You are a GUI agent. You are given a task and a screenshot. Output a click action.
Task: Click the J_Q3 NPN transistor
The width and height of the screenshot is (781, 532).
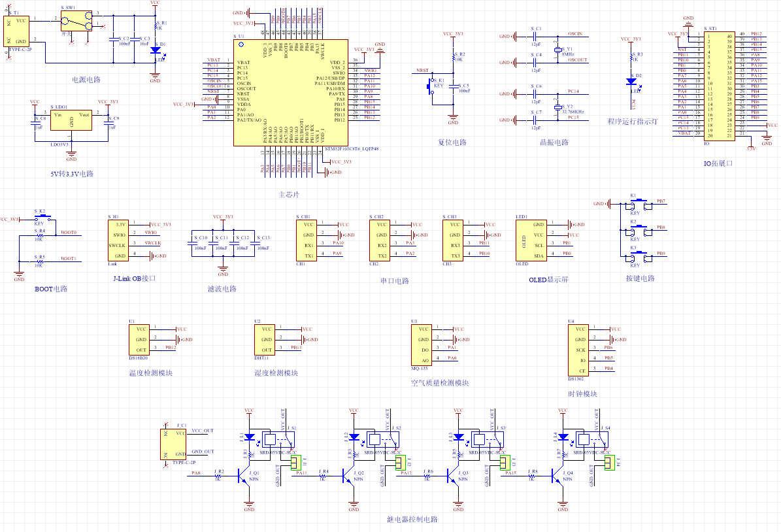pyautogui.click(x=454, y=476)
